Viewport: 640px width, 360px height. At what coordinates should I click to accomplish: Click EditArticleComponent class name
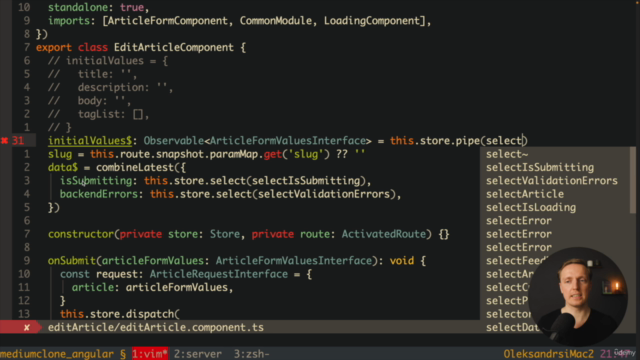pyautogui.click(x=174, y=47)
